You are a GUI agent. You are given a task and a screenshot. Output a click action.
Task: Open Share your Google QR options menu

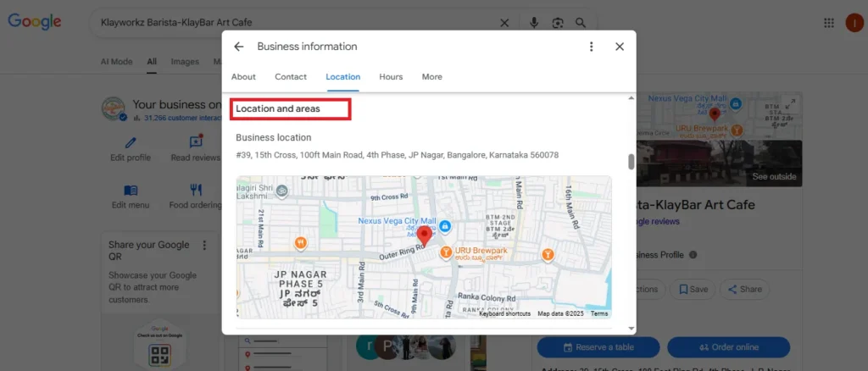coord(204,245)
